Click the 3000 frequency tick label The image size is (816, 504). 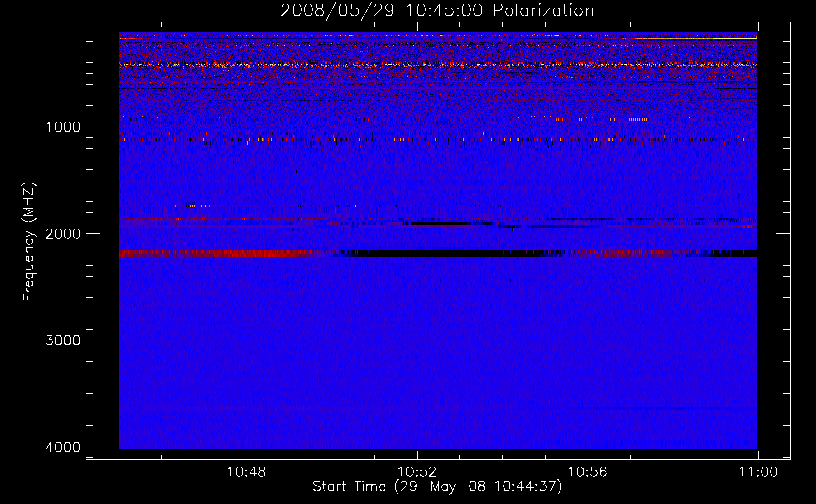tap(63, 340)
